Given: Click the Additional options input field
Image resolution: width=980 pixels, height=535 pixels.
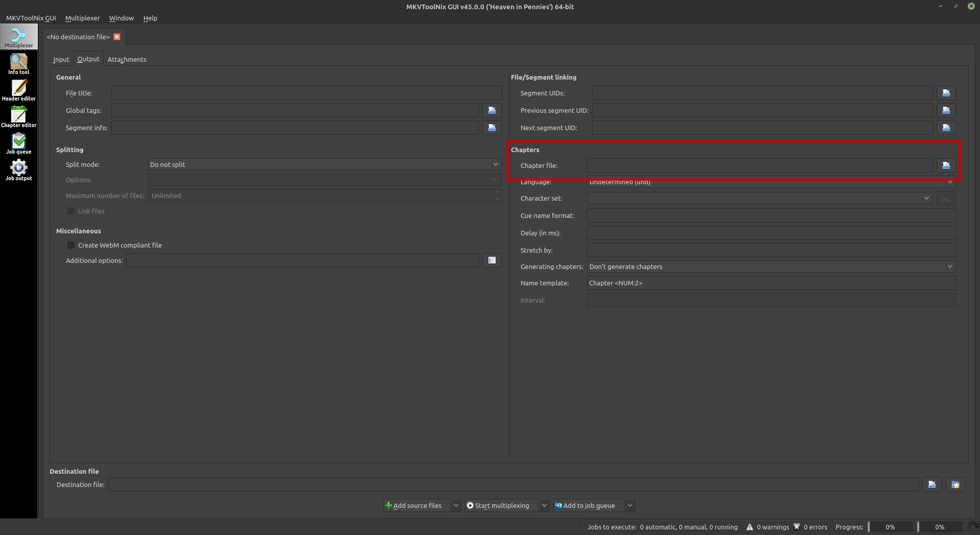Looking at the screenshot, I should (x=303, y=260).
